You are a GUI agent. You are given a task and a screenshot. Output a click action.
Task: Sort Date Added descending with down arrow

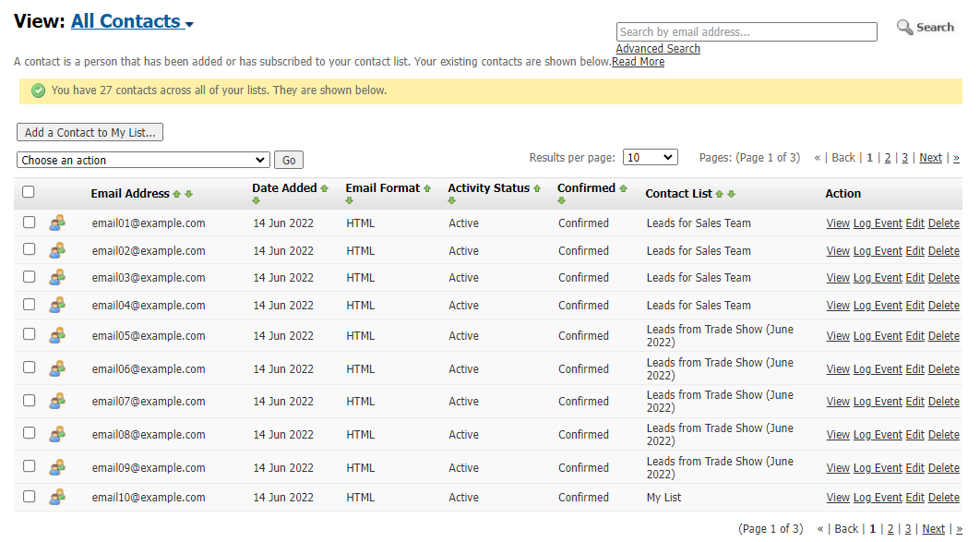[x=257, y=200]
